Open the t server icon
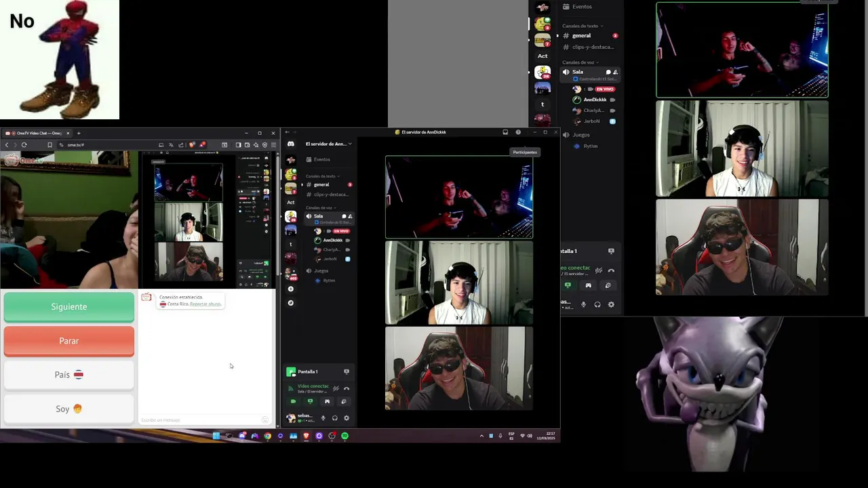 tap(291, 244)
